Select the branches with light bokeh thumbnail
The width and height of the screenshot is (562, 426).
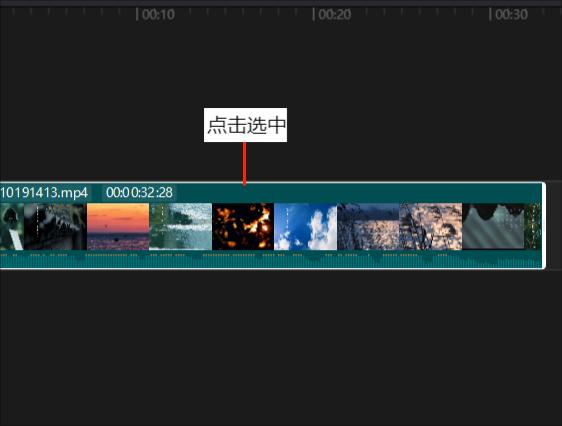tap(430, 226)
